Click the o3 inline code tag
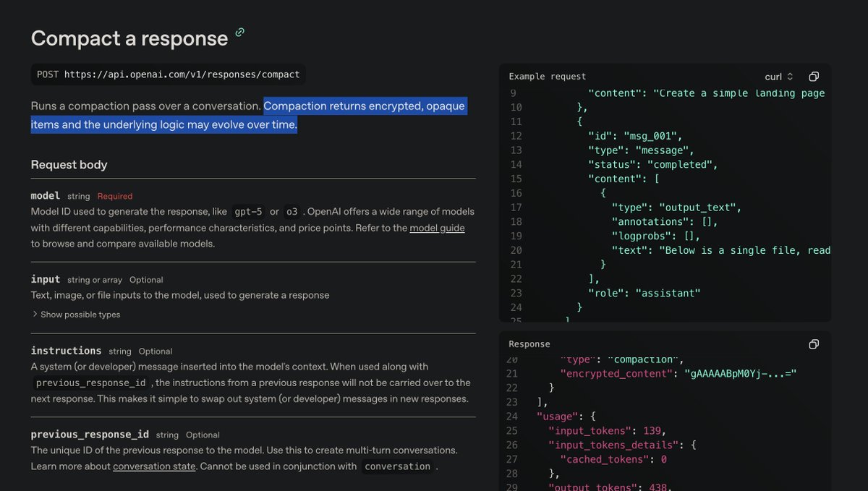This screenshot has height=491, width=868. [x=292, y=212]
